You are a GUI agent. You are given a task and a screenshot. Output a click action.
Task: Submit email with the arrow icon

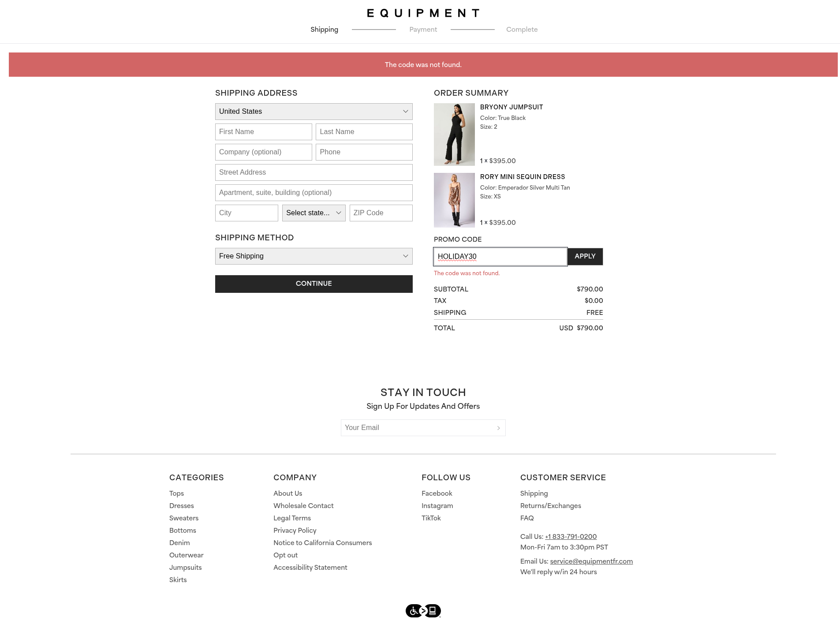point(498,428)
